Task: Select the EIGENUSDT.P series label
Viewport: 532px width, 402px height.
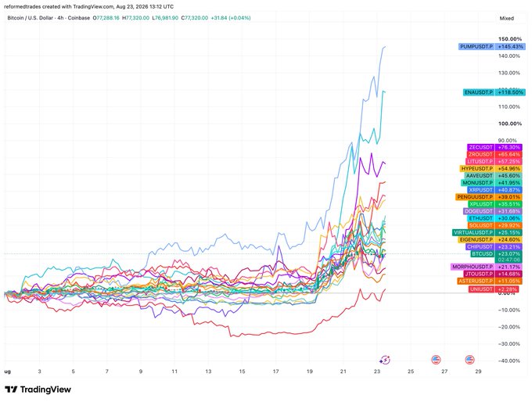Action: [476, 240]
